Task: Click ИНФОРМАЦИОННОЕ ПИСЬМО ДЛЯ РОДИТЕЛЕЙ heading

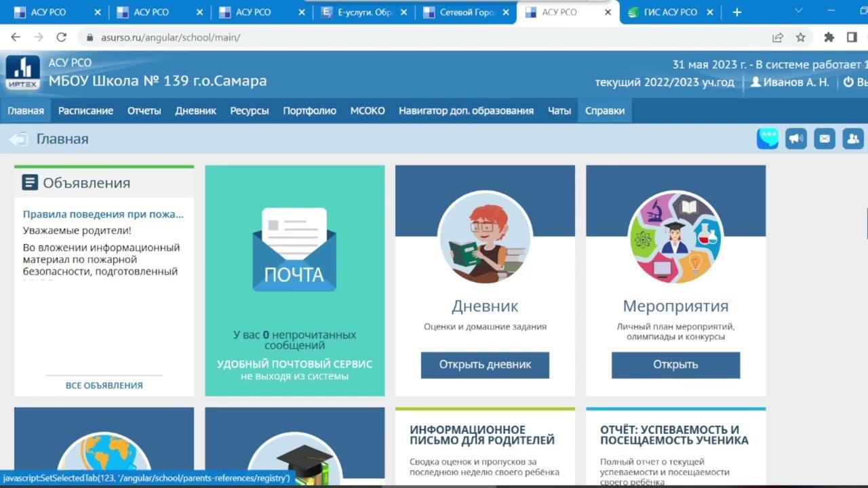Action: (x=482, y=435)
